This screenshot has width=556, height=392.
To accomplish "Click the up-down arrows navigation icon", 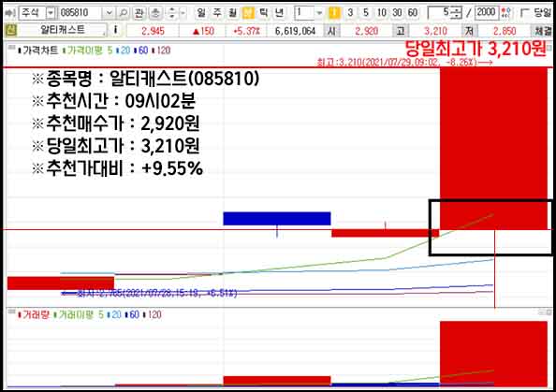I will pyautogui.click(x=172, y=13).
